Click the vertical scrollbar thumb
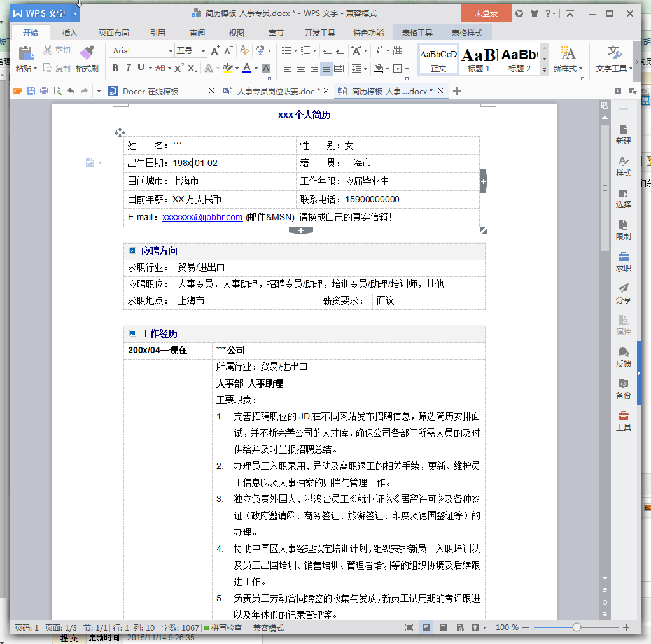The height and width of the screenshot is (644, 651). coord(605,188)
